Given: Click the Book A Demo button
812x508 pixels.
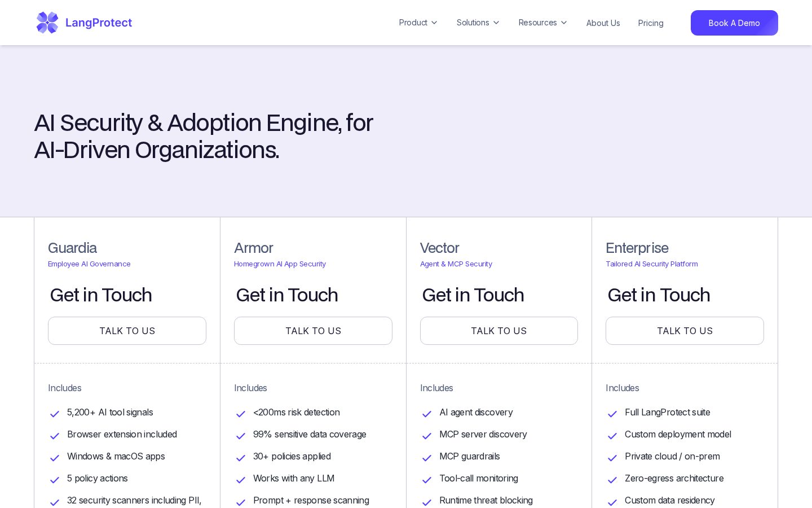Looking at the screenshot, I should pyautogui.click(x=734, y=23).
